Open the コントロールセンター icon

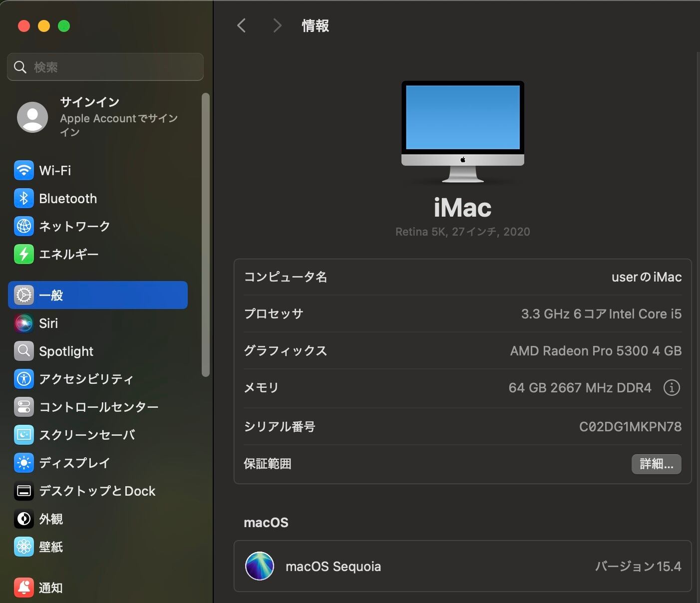click(24, 407)
